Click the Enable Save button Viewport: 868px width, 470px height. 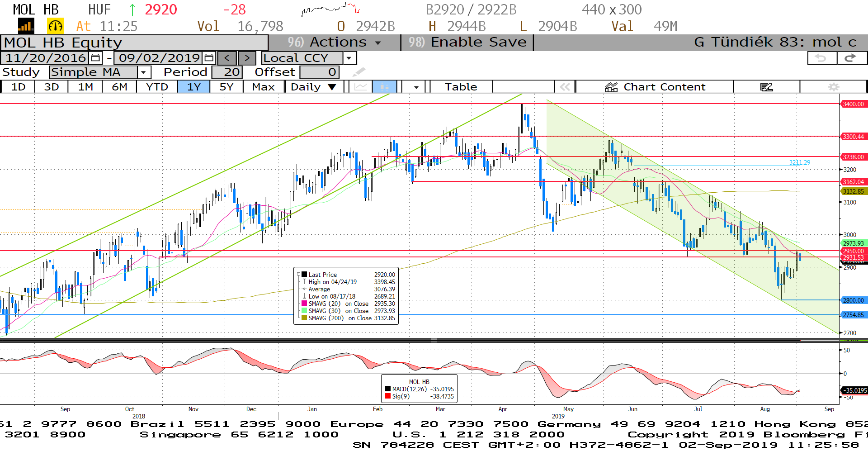pos(467,42)
